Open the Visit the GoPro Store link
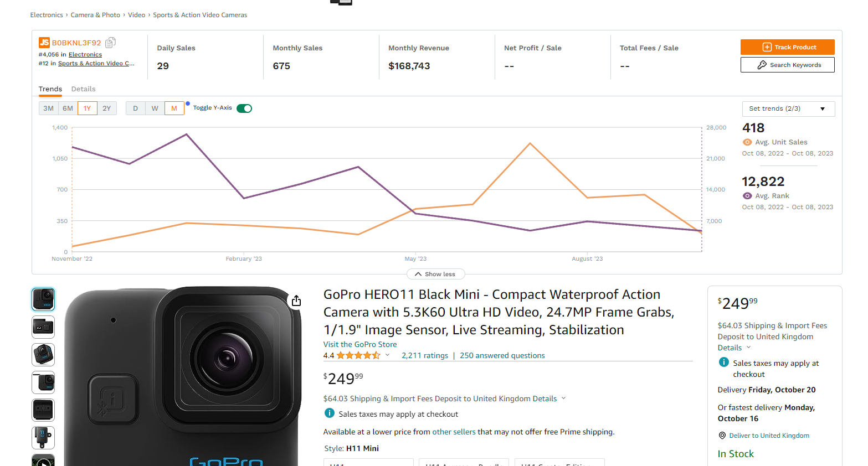 point(360,344)
